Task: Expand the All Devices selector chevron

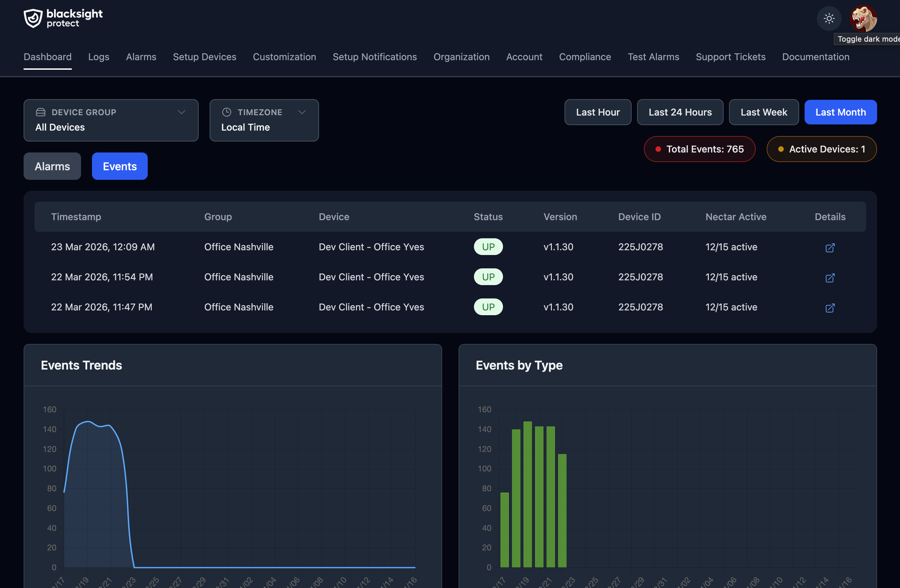Action: click(x=181, y=112)
